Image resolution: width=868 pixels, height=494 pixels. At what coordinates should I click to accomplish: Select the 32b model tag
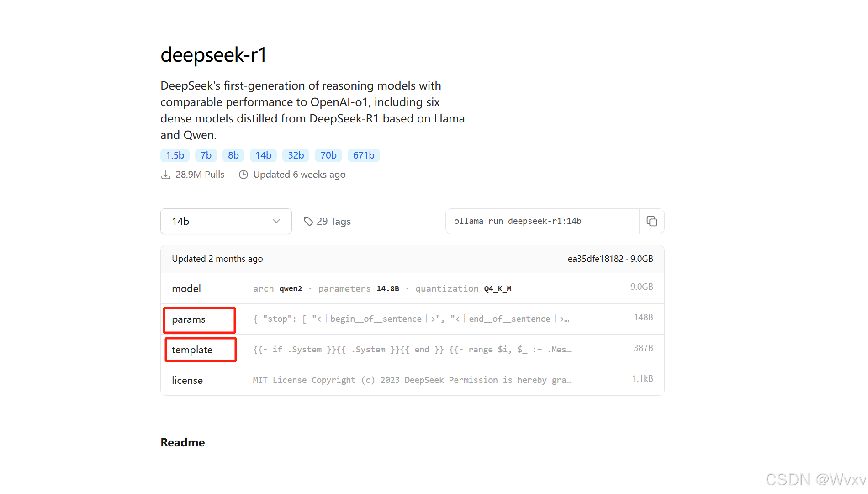[x=296, y=155]
